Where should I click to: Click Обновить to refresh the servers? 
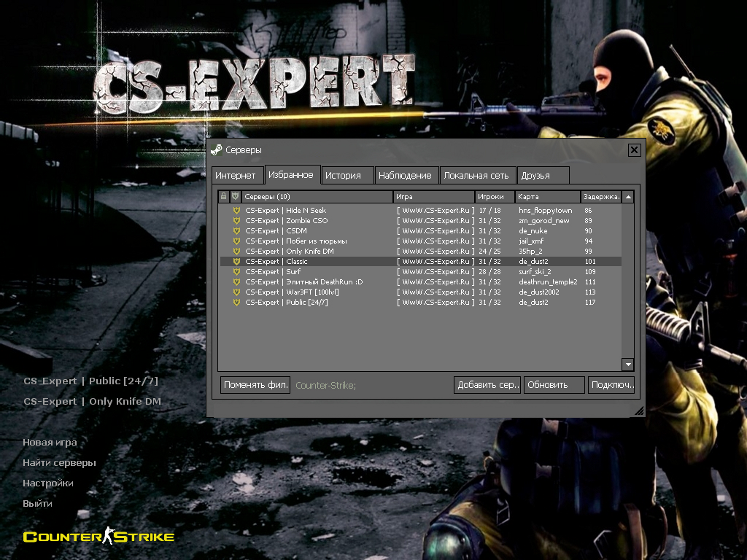(554, 385)
